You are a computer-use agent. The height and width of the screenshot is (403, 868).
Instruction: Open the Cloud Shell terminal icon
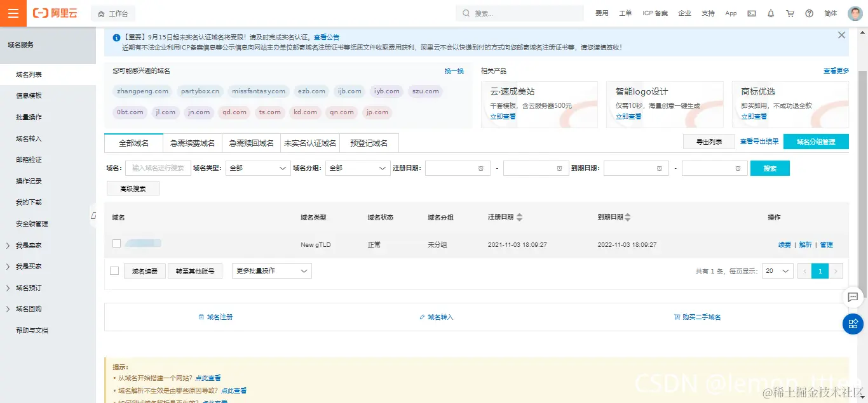click(x=751, y=13)
